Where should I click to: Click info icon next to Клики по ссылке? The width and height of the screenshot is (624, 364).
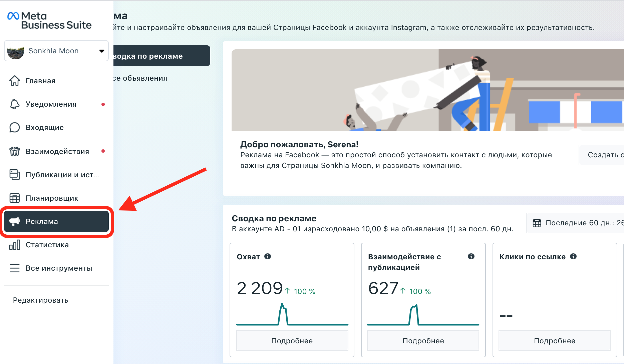click(x=573, y=256)
